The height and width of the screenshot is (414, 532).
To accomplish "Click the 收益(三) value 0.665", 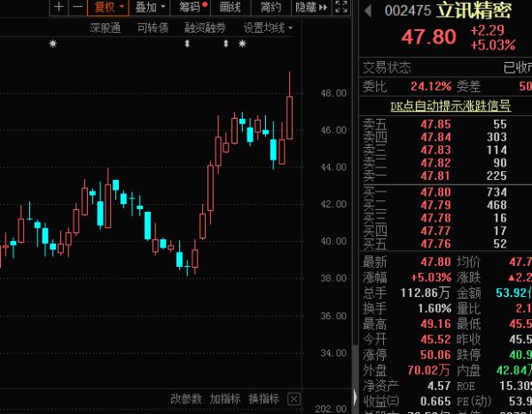I will point(435,402).
